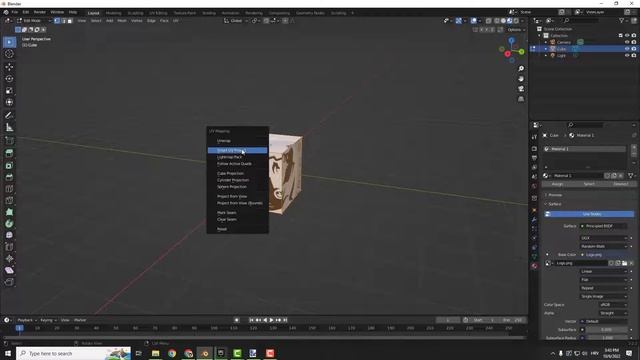Select the Cursor tool in left toolbar
Image resolution: width=640 pixels, height=360 pixels.
pyautogui.click(x=9, y=54)
